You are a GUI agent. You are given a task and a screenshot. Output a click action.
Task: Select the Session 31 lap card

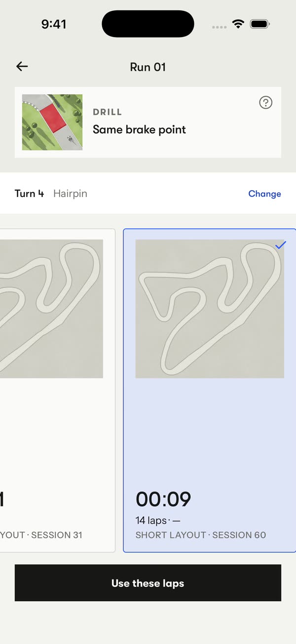tap(57, 390)
